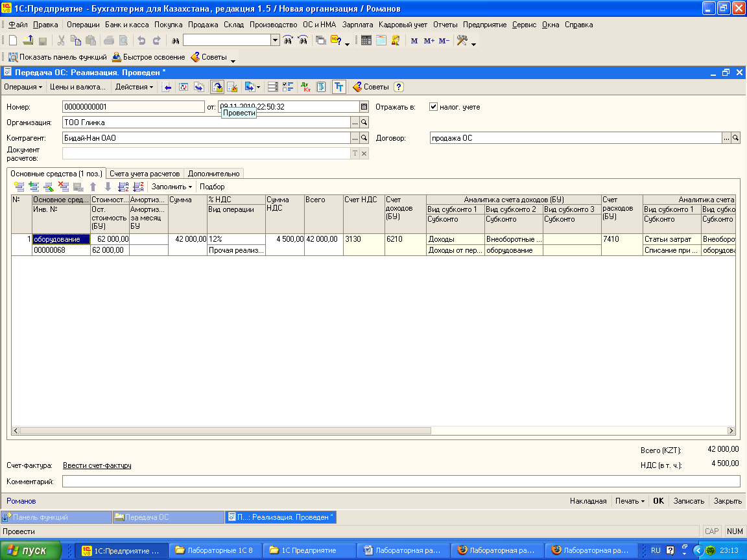Click the Redo arrow icon

[x=156, y=40]
